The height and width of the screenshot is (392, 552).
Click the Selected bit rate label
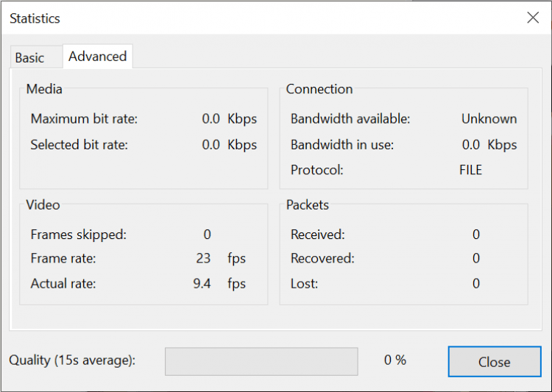[79, 145]
